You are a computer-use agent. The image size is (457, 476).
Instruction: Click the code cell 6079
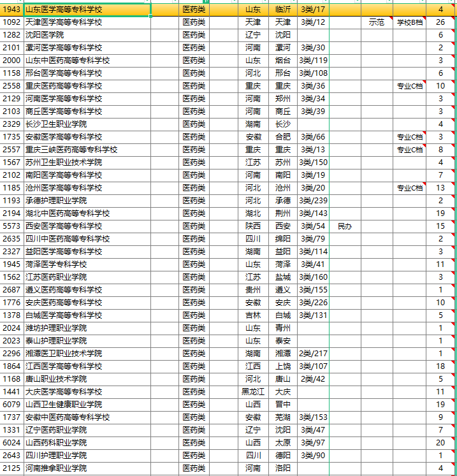click(12, 405)
